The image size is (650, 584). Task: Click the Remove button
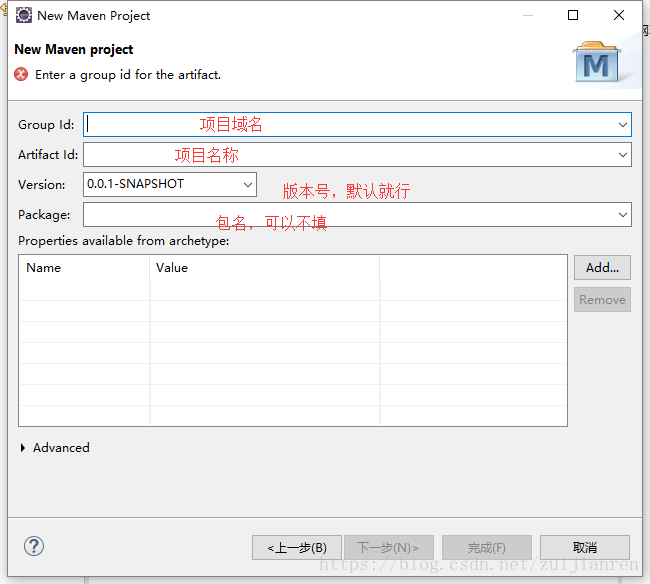[x=602, y=300]
